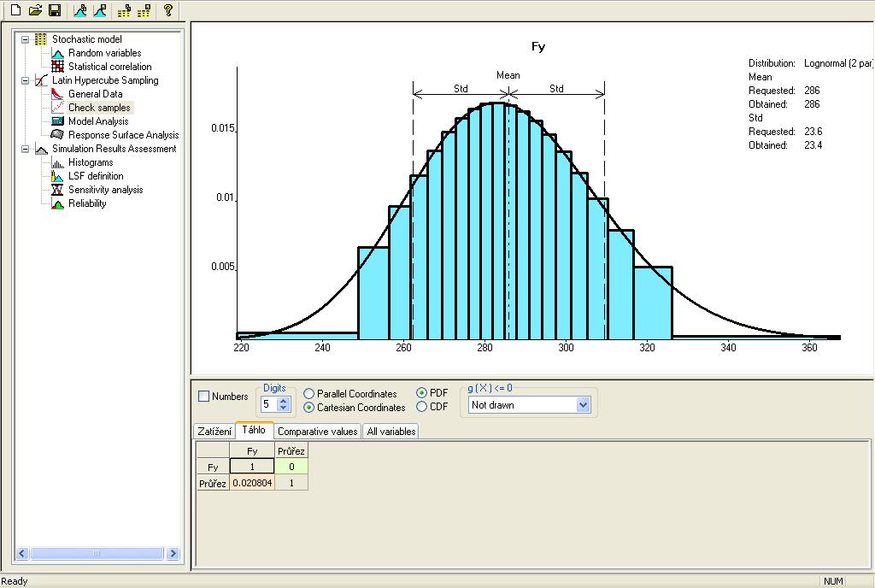This screenshot has width=875, height=588.
Task: Choose the CDF radio option
Action: [422, 407]
